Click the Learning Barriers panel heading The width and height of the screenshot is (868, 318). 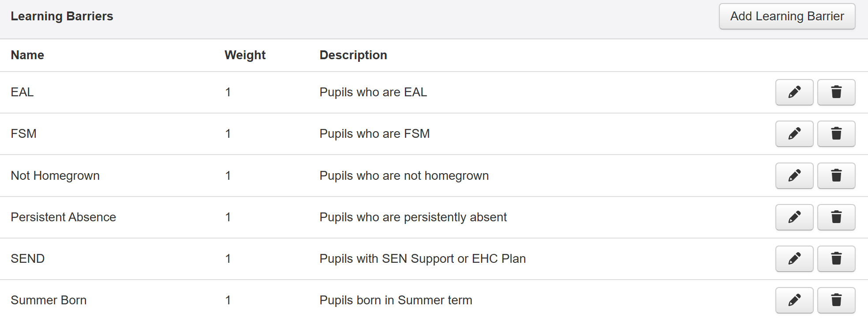point(62,16)
